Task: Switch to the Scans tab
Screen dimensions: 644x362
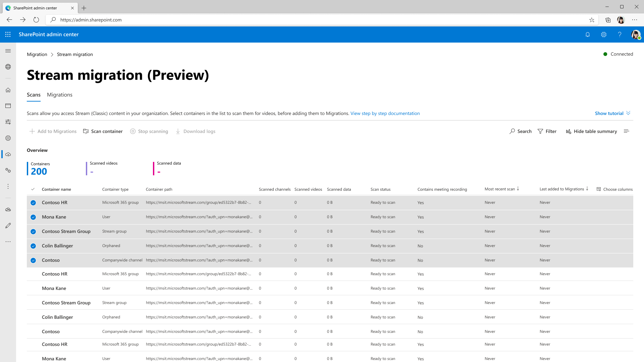Action: (34, 95)
